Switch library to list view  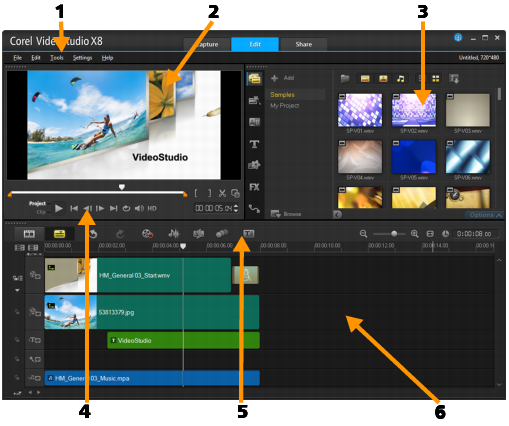[422, 79]
